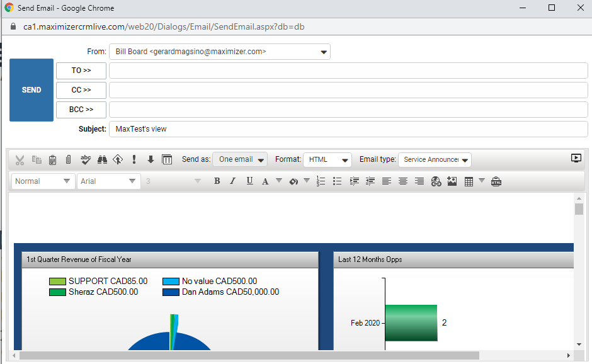Screen dimensions: 592x364
Task: Open the Arial font dropdown
Action: click(x=109, y=181)
